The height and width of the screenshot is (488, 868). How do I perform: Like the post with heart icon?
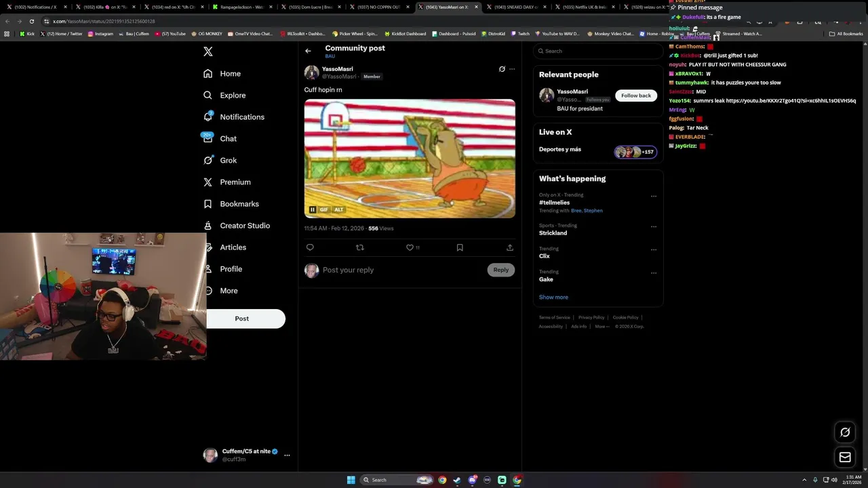pos(410,247)
